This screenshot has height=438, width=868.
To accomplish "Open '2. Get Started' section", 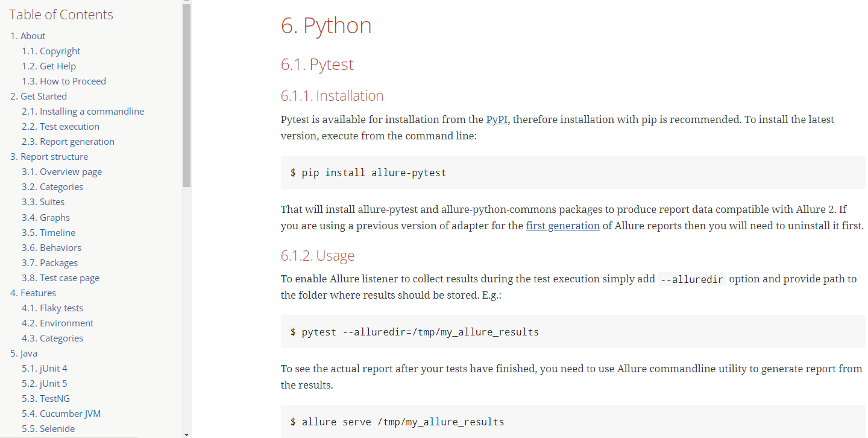I will pos(39,96).
